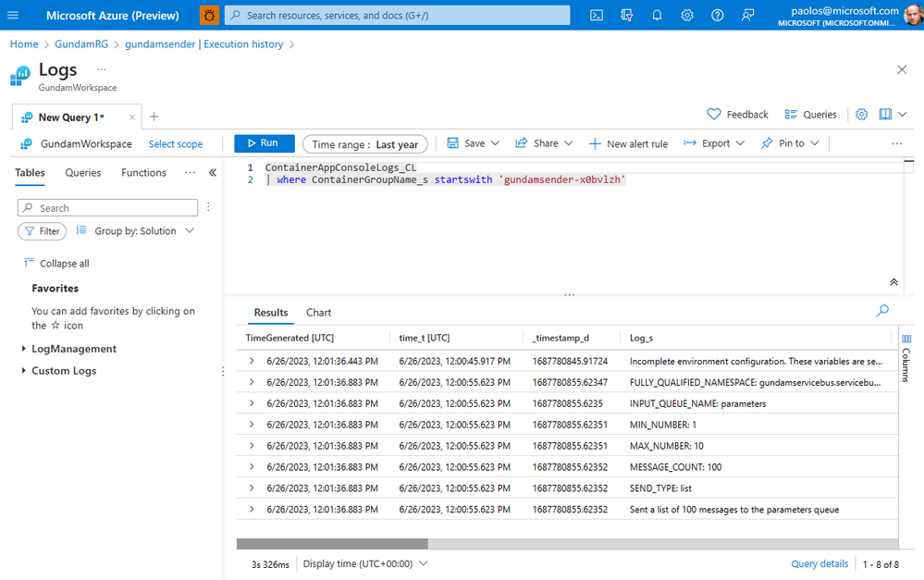
Task: Click the Feedback heart button
Action: tap(737, 115)
